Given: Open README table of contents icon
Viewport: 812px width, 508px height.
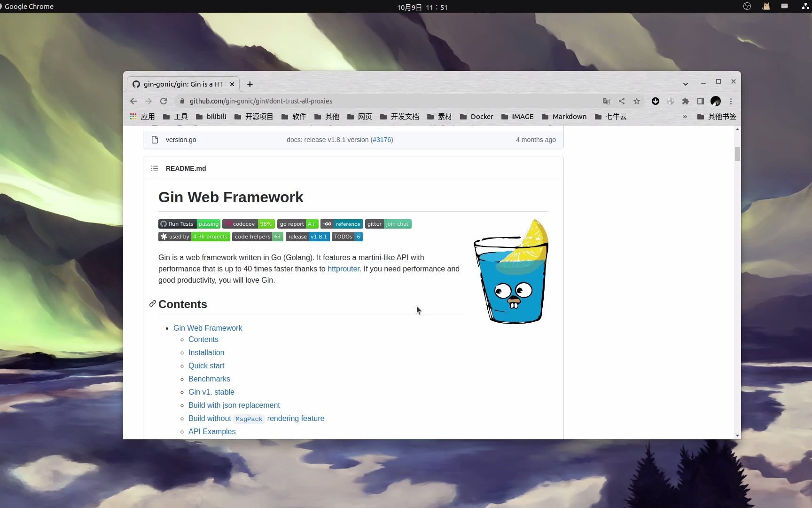Looking at the screenshot, I should 155,168.
